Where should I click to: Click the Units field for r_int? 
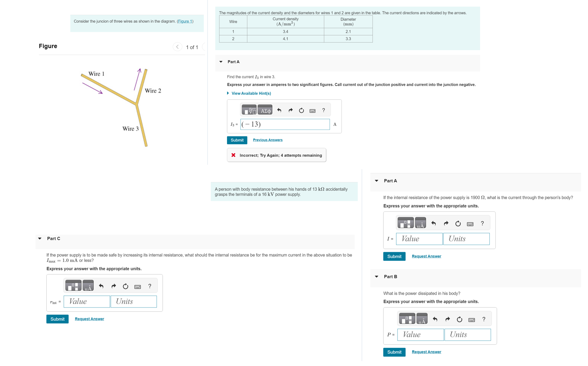pyautogui.click(x=134, y=302)
